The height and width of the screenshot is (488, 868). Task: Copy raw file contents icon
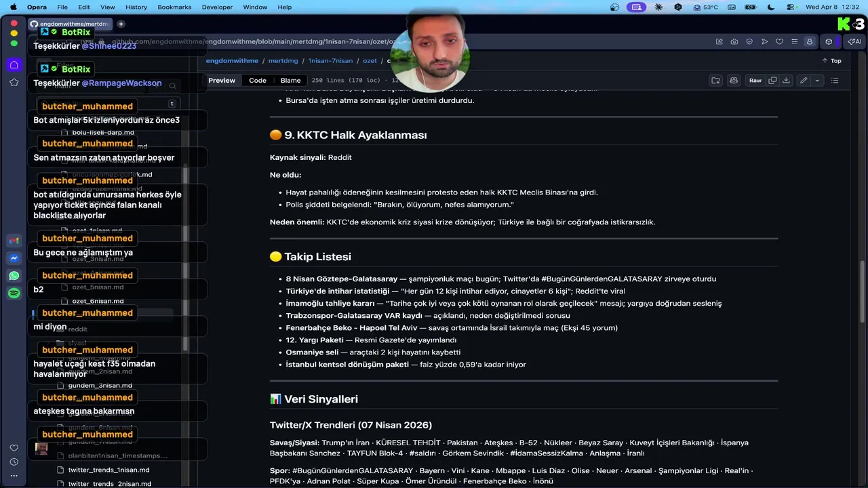pos(772,80)
